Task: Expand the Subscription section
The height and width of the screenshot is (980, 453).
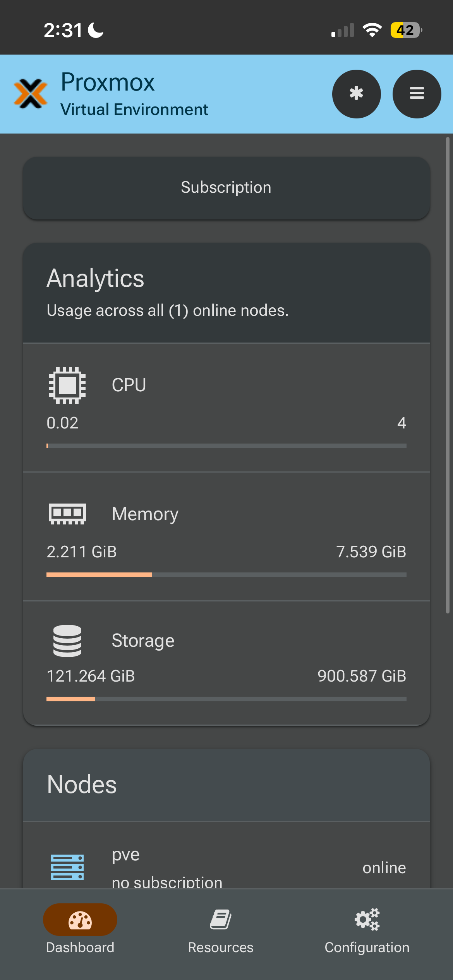Action: pos(226,188)
